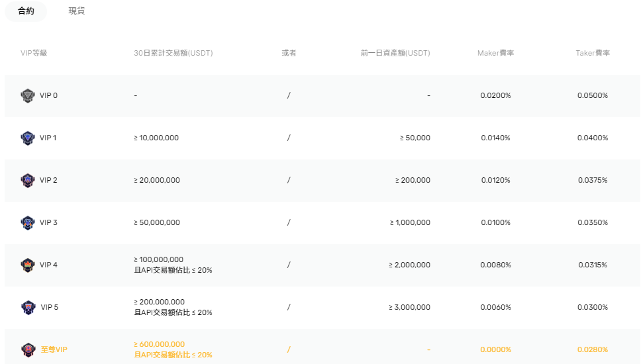
Task: Select the ≥ 200,000,000 trading volume value
Action: pos(159,302)
